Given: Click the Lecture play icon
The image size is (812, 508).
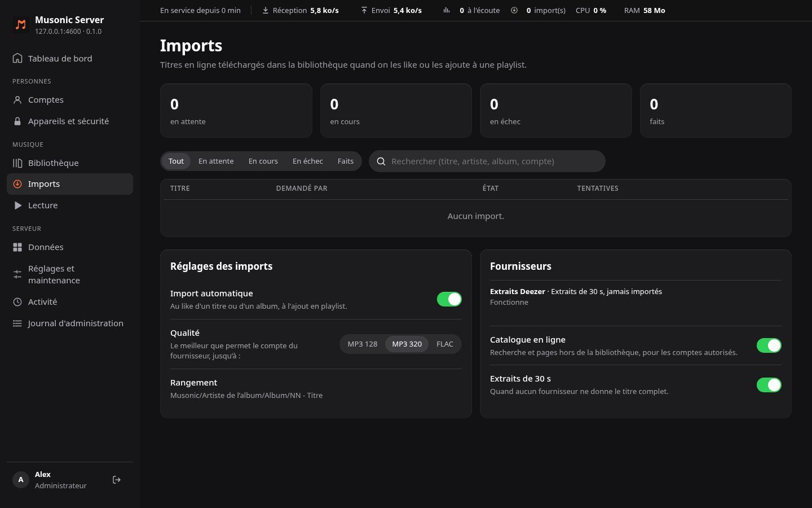Looking at the screenshot, I should [17, 205].
